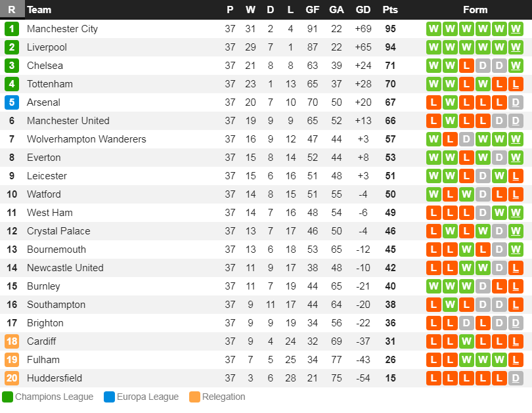Click the orange Relegation legend swatch
The height and width of the screenshot is (413, 532).
click(194, 397)
